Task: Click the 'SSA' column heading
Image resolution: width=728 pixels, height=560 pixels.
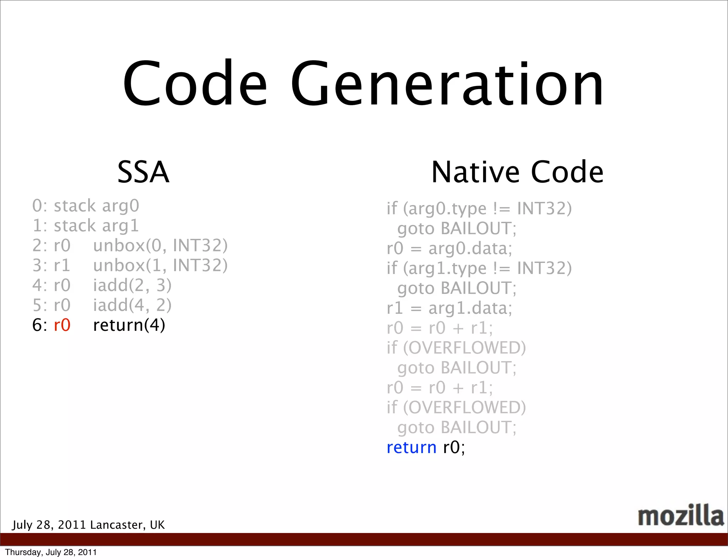Action: tap(143, 172)
